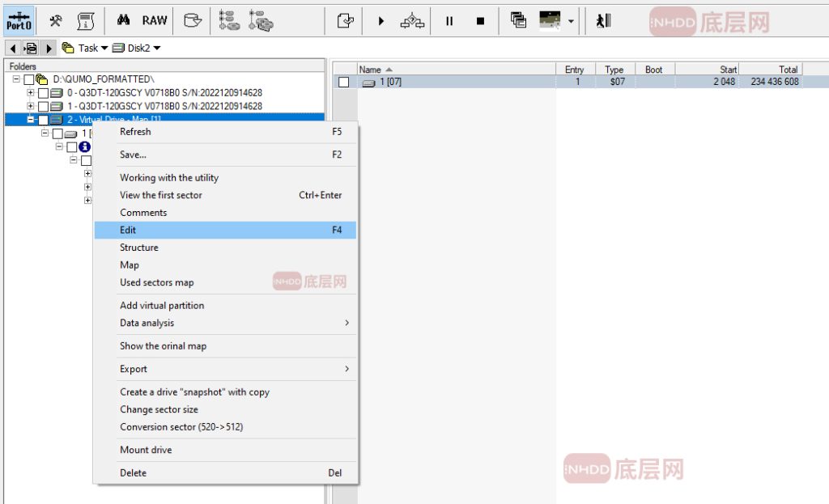Screen dimensions: 829x504
Task: Choose Edit from the context menu
Action: click(128, 231)
